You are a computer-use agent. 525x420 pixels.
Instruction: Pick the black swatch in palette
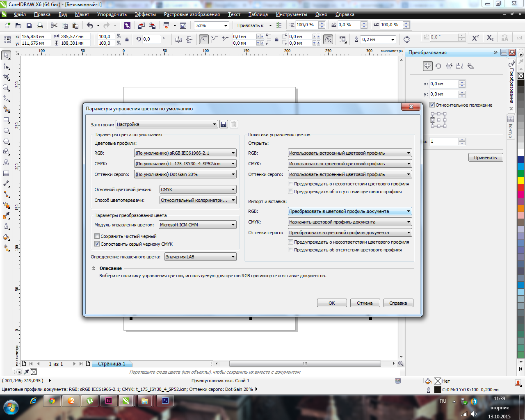click(521, 83)
